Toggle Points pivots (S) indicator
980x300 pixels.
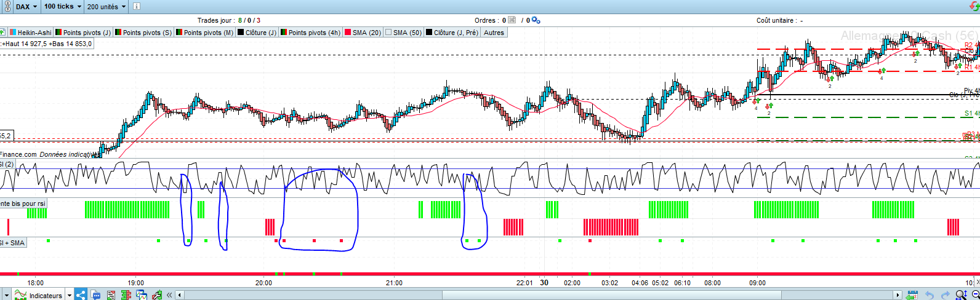click(143, 33)
